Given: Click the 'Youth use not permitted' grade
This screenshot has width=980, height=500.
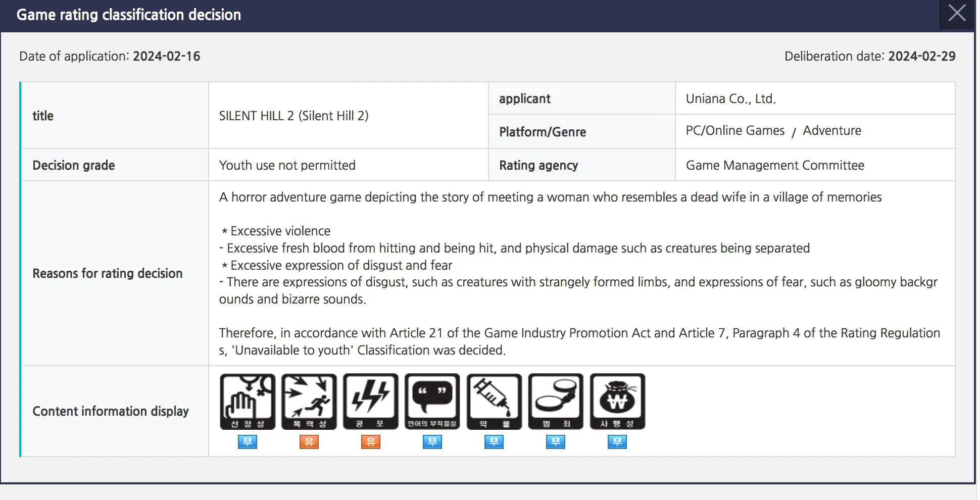Looking at the screenshot, I should 287,165.
